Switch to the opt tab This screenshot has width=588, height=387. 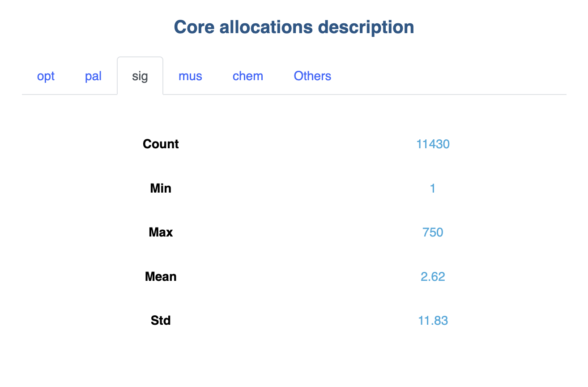(x=46, y=76)
